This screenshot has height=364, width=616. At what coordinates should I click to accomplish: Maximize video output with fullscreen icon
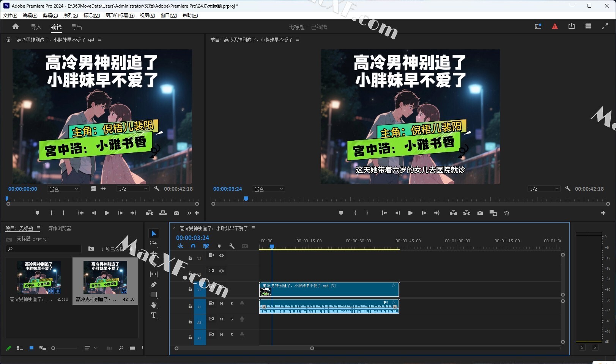pyautogui.click(x=605, y=27)
